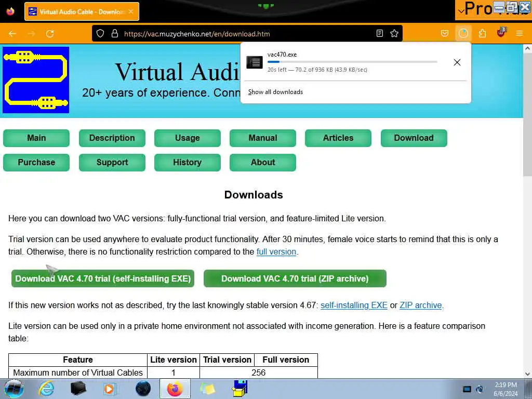Screen dimensions: 532x399
Task: Click the 'Full version' table header
Action: point(286,360)
